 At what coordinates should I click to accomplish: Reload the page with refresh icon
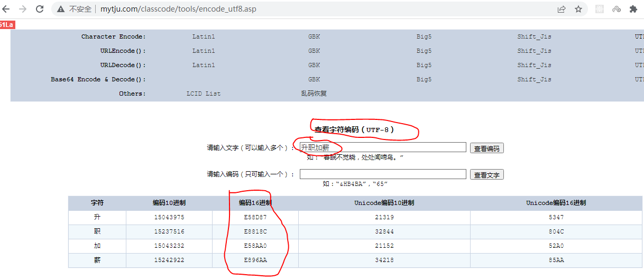coord(40,9)
